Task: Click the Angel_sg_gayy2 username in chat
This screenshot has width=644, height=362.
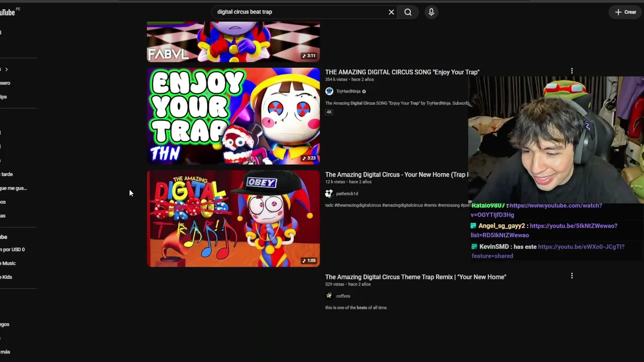Action: (502, 226)
